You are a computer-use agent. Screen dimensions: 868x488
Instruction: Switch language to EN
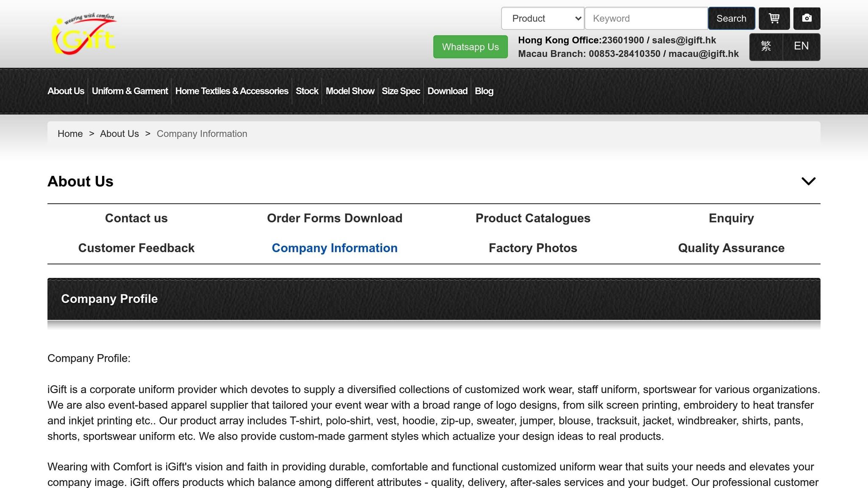pyautogui.click(x=801, y=46)
